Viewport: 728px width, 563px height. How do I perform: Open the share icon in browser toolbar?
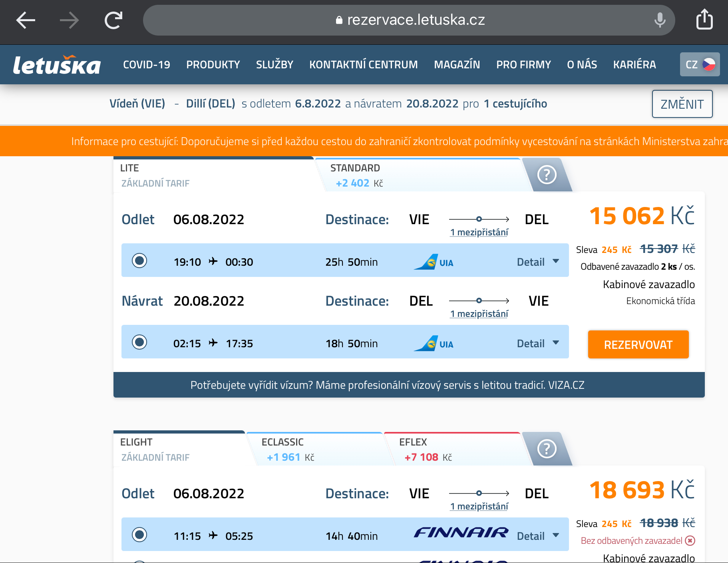[704, 19]
